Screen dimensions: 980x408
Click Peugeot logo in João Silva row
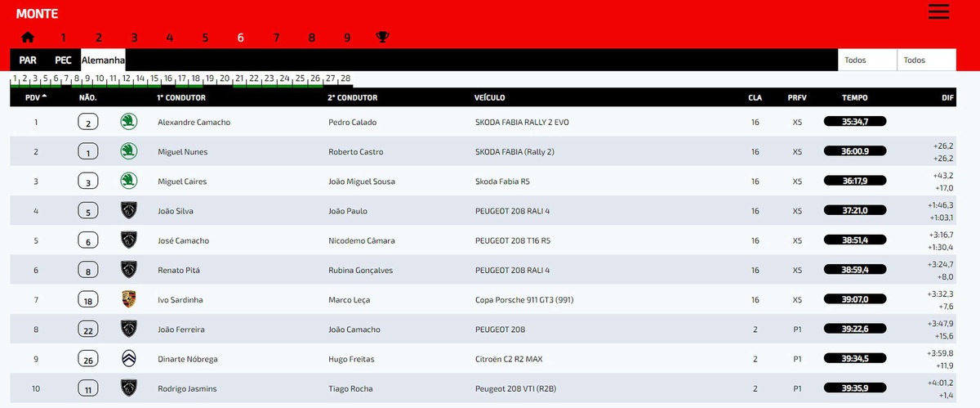tap(129, 211)
